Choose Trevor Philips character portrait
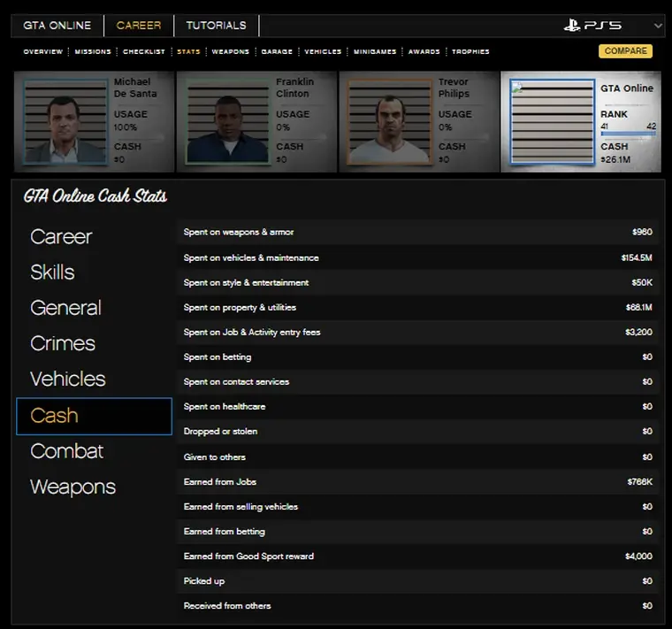The image size is (672, 629). click(x=387, y=122)
